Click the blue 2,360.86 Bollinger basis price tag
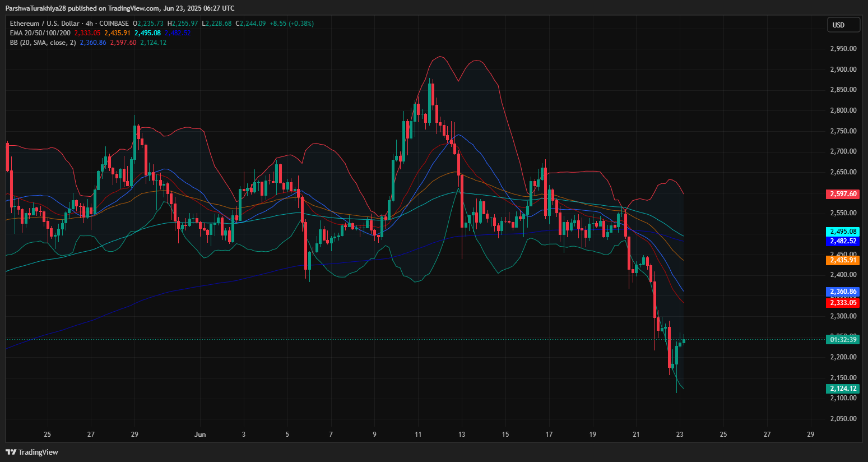 [x=843, y=292]
